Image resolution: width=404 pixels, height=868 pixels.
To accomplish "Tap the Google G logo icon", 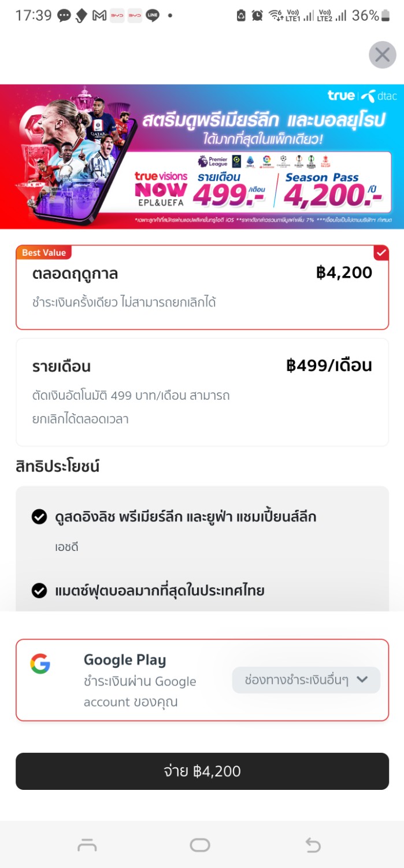I will coord(40,664).
